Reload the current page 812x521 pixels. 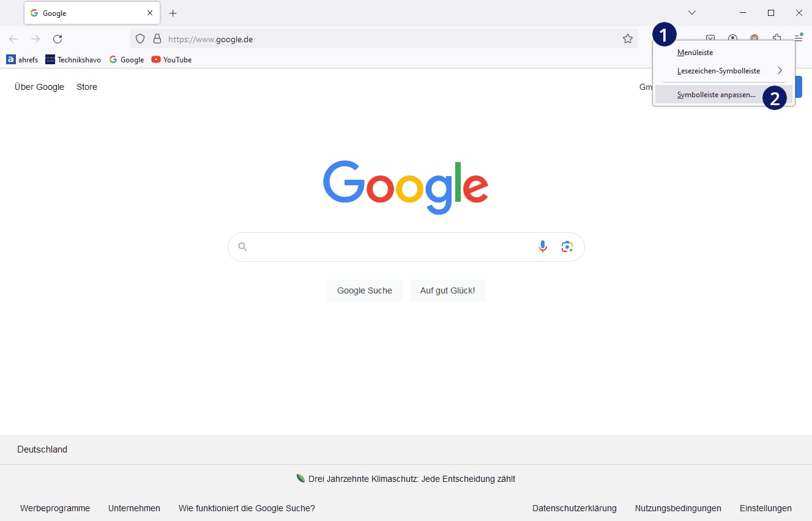point(58,39)
